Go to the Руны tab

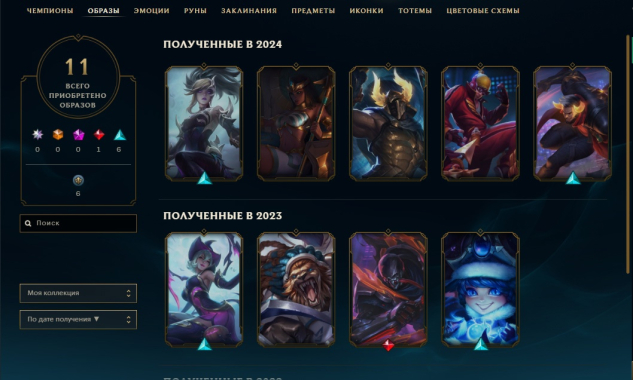(195, 11)
